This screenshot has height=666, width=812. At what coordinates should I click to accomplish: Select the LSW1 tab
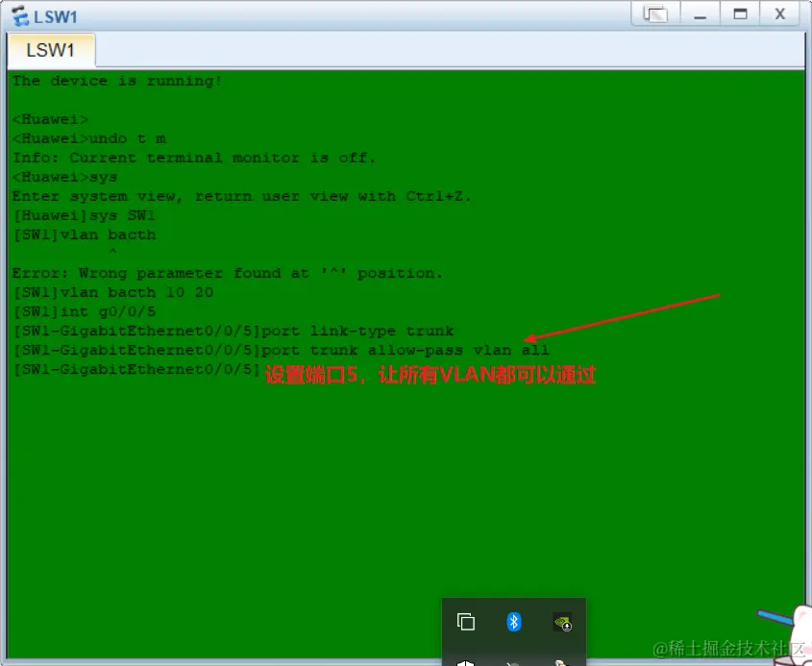pos(51,50)
